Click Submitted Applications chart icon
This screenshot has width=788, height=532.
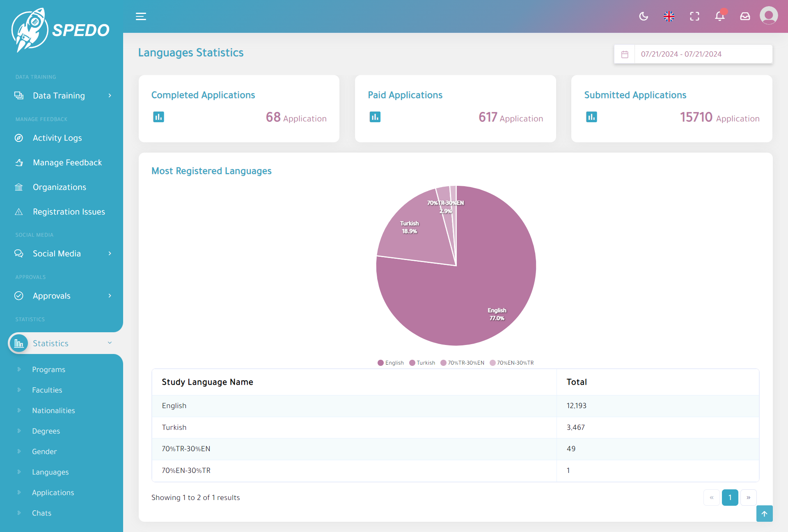[x=591, y=117]
